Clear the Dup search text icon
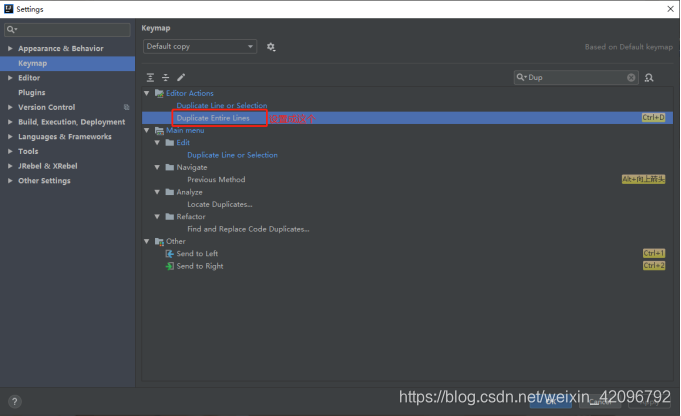This screenshot has height=416, width=681. (631, 77)
